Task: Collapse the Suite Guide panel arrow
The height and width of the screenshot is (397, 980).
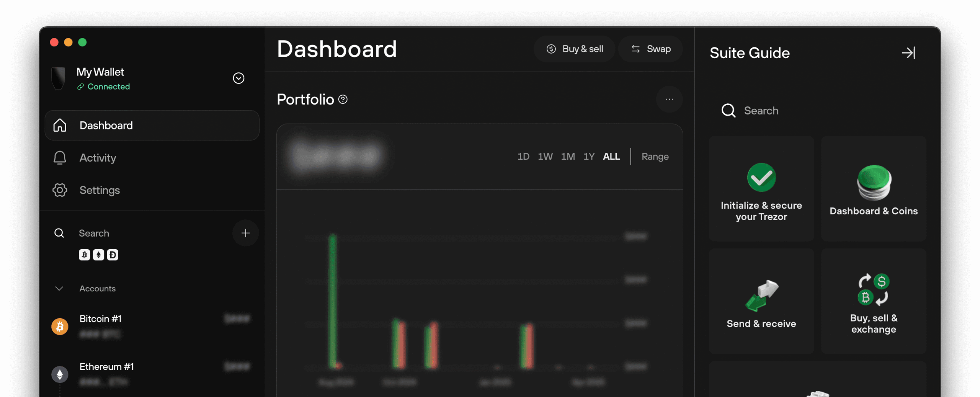Action: click(x=909, y=53)
